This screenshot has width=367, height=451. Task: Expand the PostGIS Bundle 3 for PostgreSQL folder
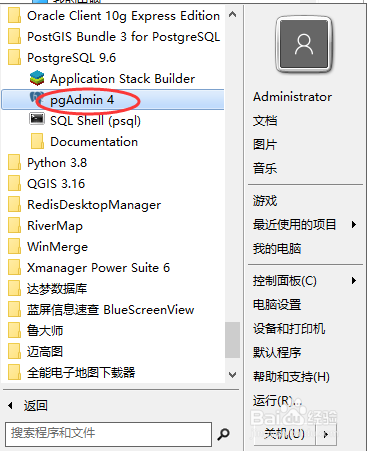coord(114,37)
